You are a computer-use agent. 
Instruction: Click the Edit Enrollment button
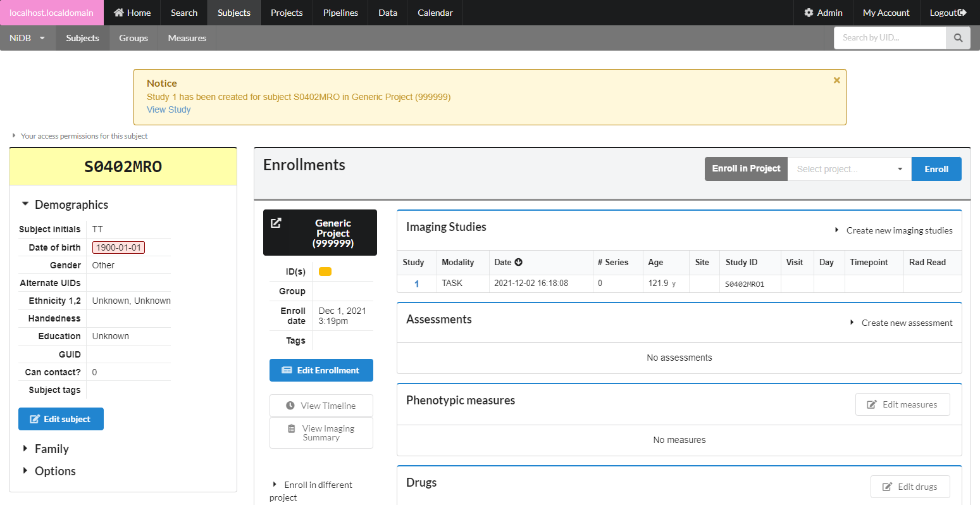(x=321, y=370)
